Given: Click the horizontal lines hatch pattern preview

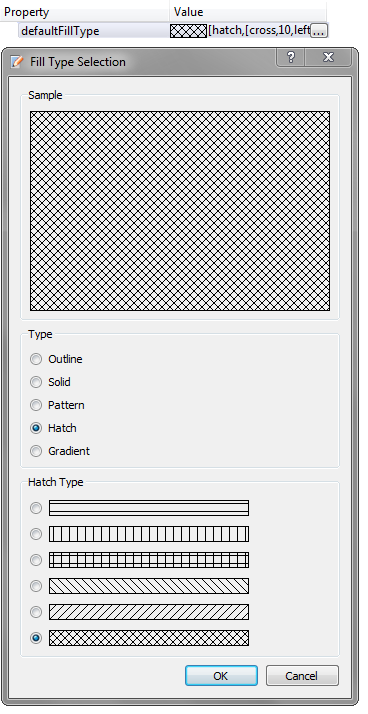Looking at the screenshot, I should (x=148, y=508).
